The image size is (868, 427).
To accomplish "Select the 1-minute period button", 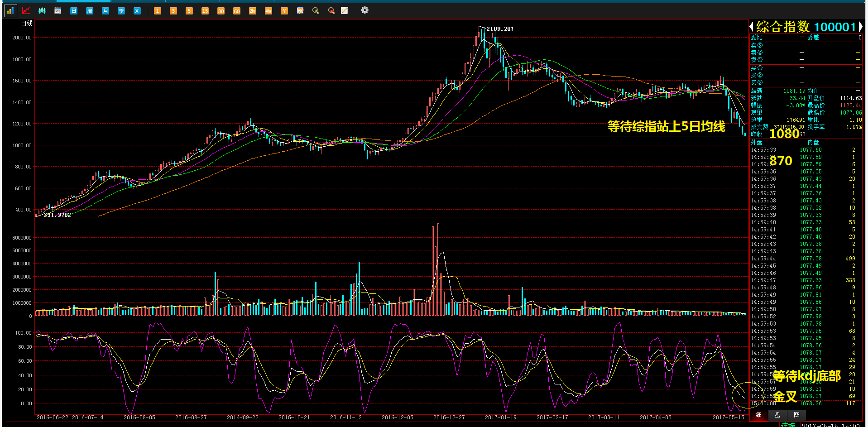I will click(158, 11).
